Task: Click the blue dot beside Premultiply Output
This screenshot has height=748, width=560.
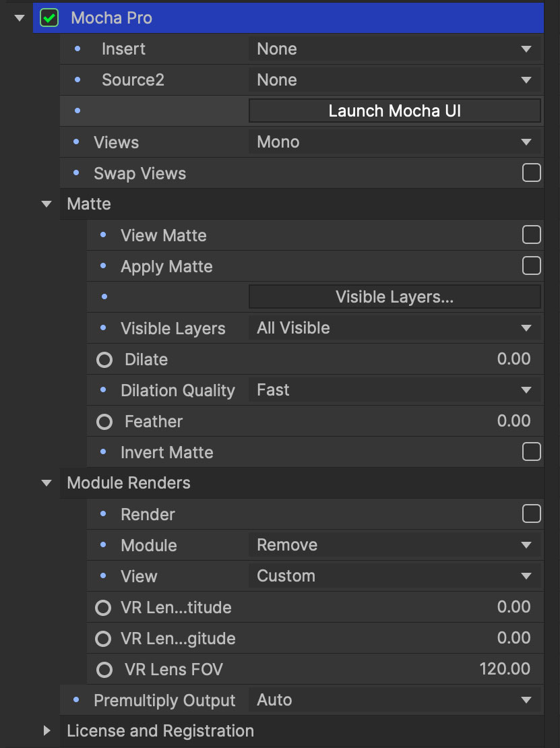Action: pos(76,700)
